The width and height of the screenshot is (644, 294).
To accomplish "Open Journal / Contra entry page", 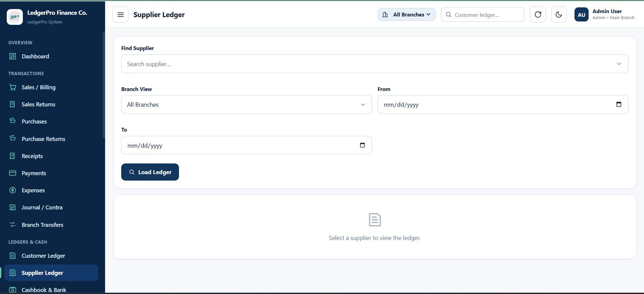I will point(51,207).
